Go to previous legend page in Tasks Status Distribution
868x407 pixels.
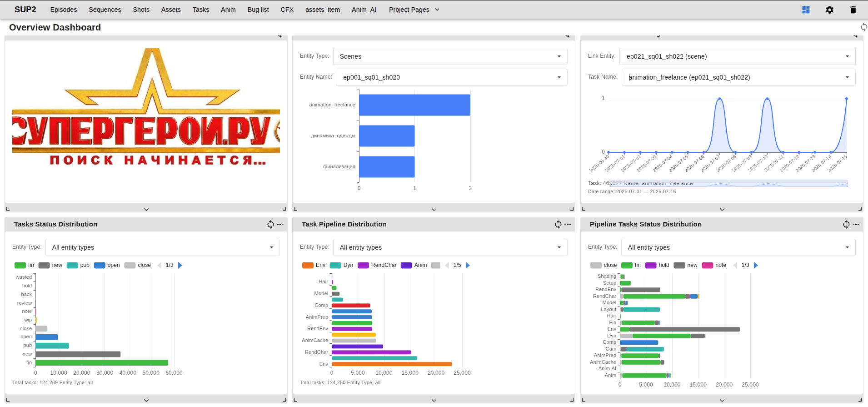[159, 265]
